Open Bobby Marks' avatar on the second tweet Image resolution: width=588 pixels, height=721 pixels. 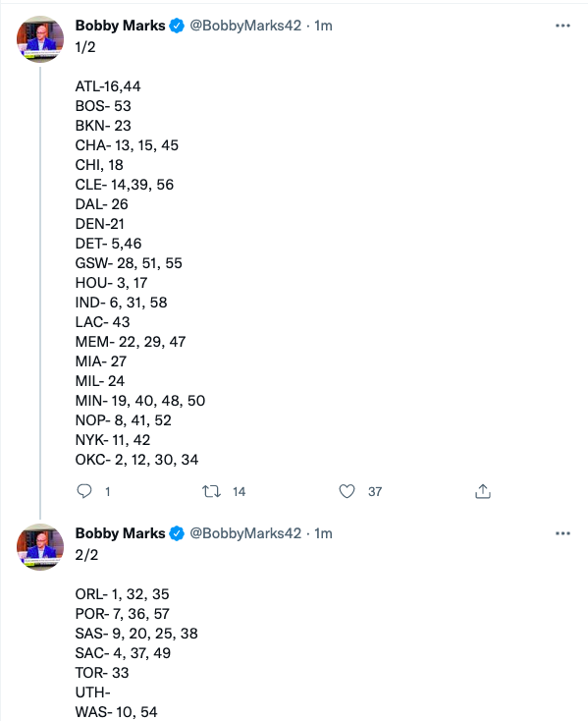tap(40, 547)
